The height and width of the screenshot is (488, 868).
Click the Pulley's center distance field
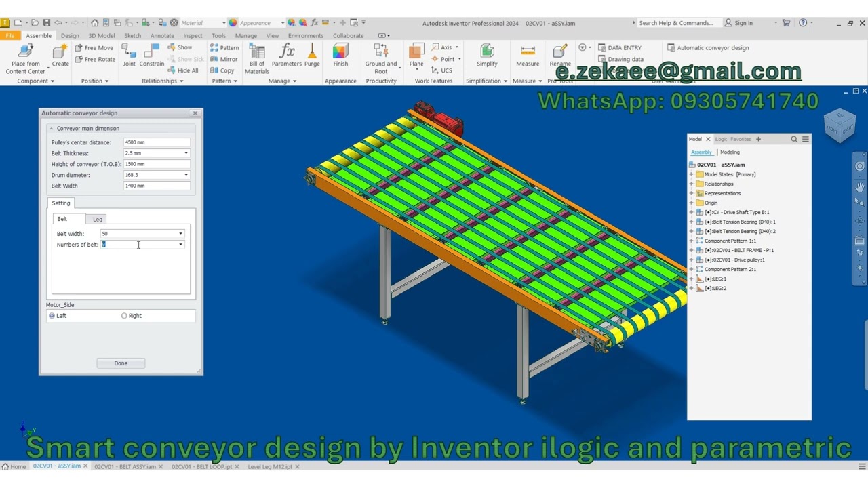tap(157, 142)
